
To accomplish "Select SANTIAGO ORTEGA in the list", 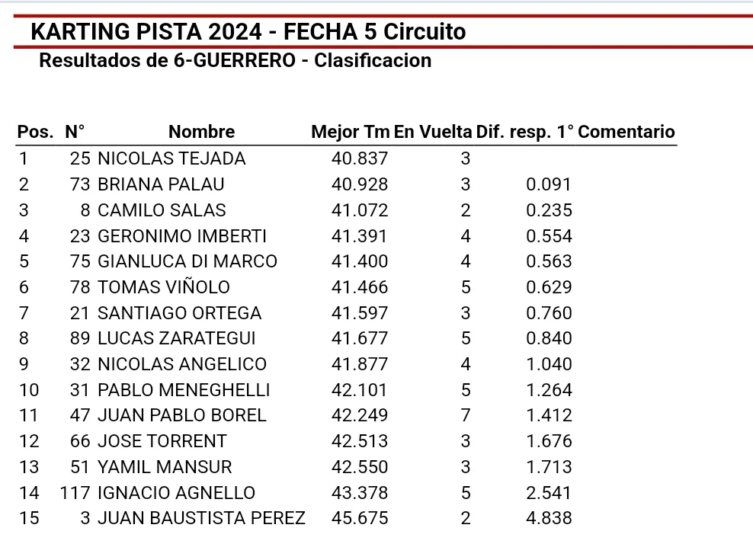I will (x=179, y=313).
